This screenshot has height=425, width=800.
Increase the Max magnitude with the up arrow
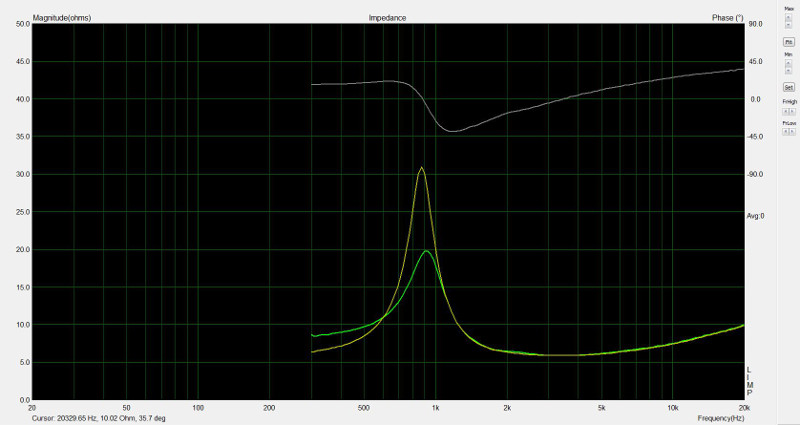click(x=788, y=17)
